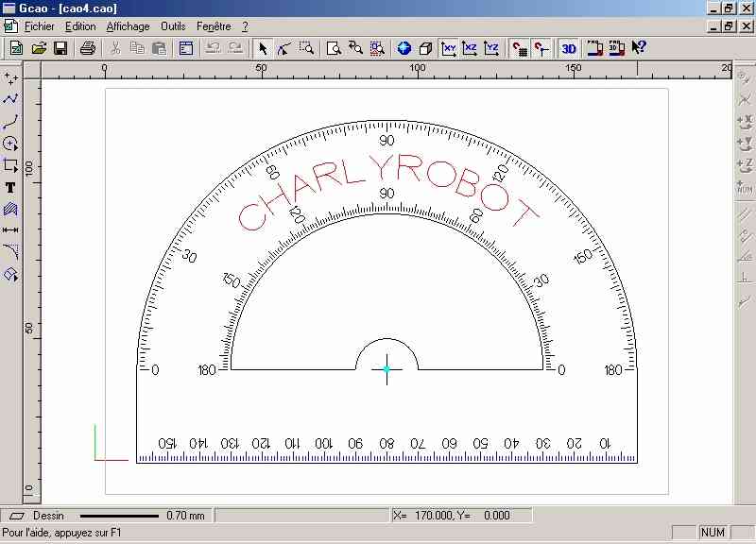
Task: Open the Edition menu
Action: (80, 26)
